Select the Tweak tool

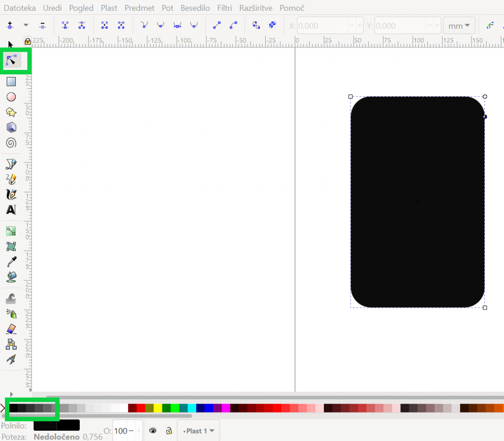pos(11,299)
